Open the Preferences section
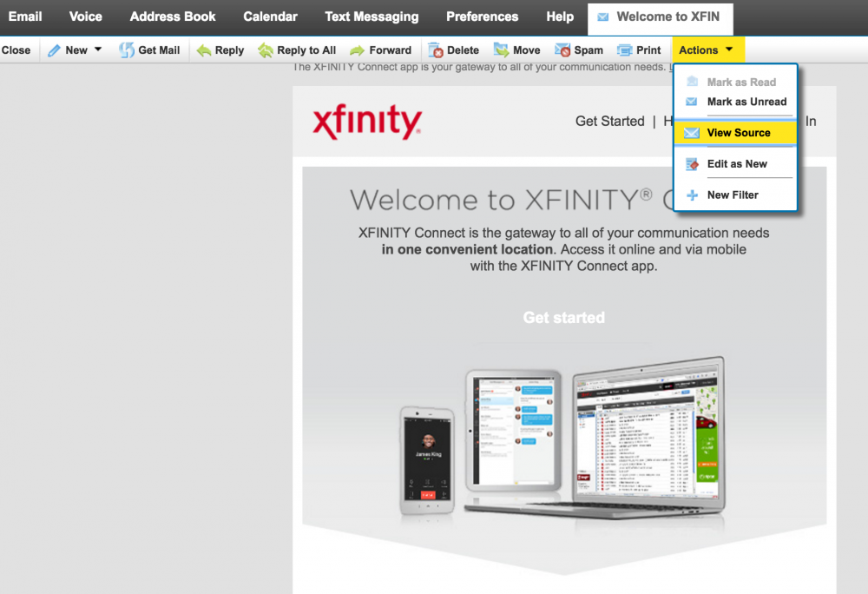The image size is (868, 594). click(482, 16)
